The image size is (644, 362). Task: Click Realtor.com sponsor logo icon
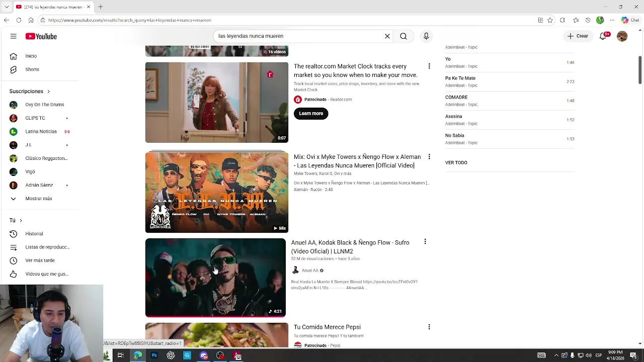point(298,100)
